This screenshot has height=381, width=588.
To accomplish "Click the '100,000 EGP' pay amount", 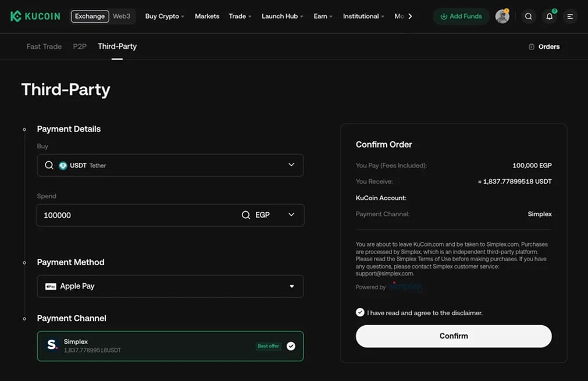I will pos(532,165).
